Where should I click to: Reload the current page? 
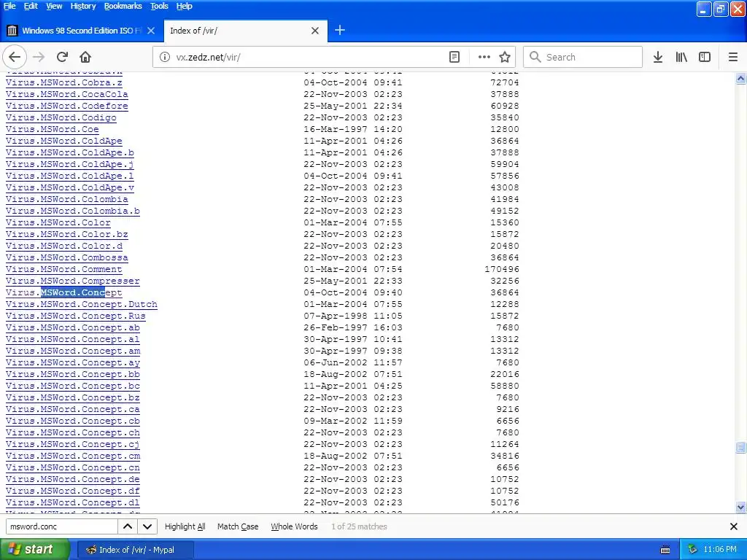62,57
